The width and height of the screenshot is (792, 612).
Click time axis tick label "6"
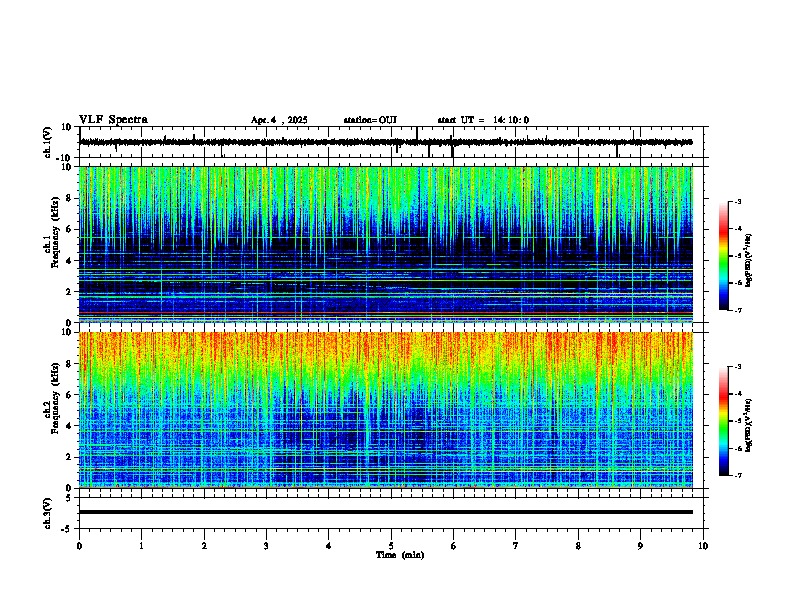(x=453, y=546)
